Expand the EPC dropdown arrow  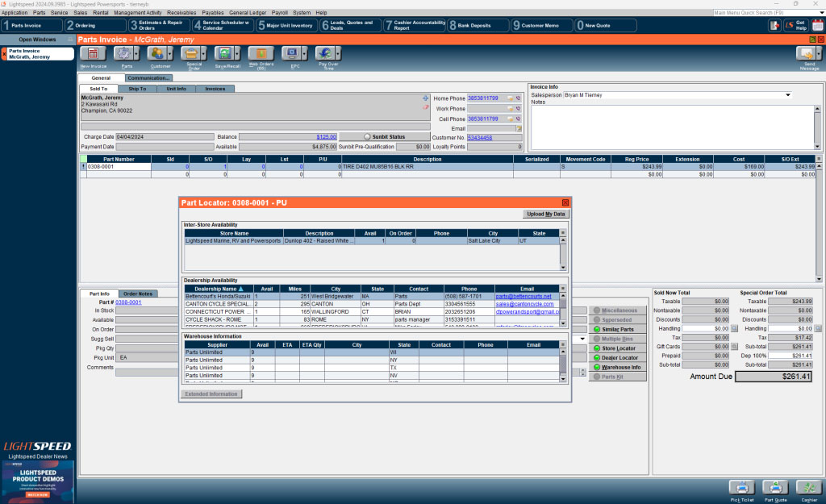pos(304,54)
